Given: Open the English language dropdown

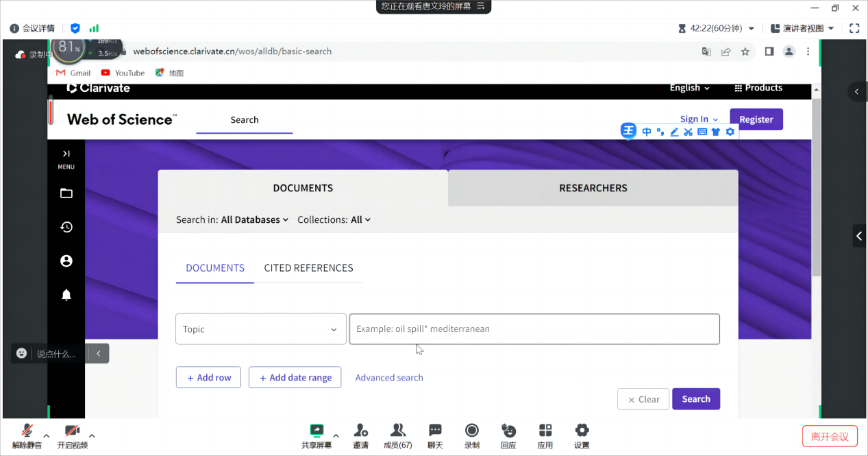Looking at the screenshot, I should (689, 88).
